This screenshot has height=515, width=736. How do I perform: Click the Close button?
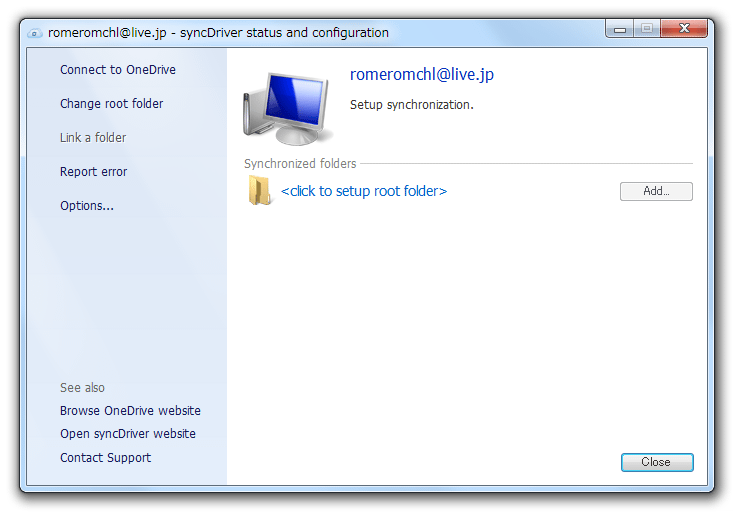(657, 462)
